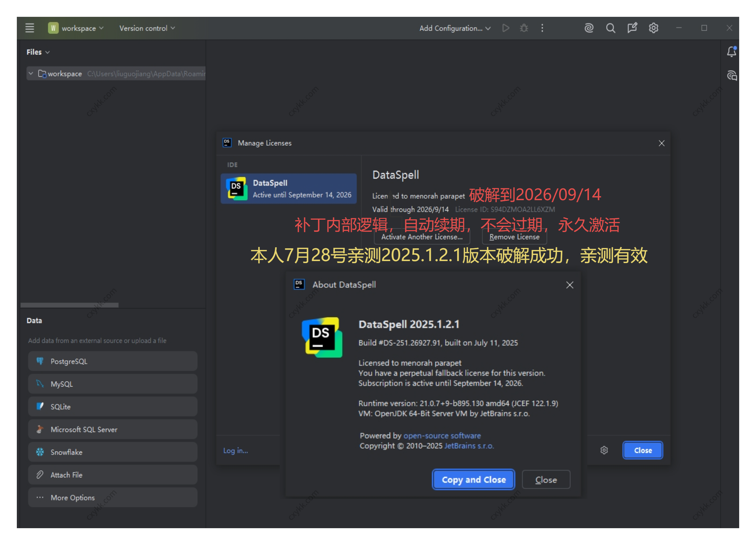Open the AI Assistant spiral icon in title bar
Viewport: 756px width, 545px height.
coord(589,28)
